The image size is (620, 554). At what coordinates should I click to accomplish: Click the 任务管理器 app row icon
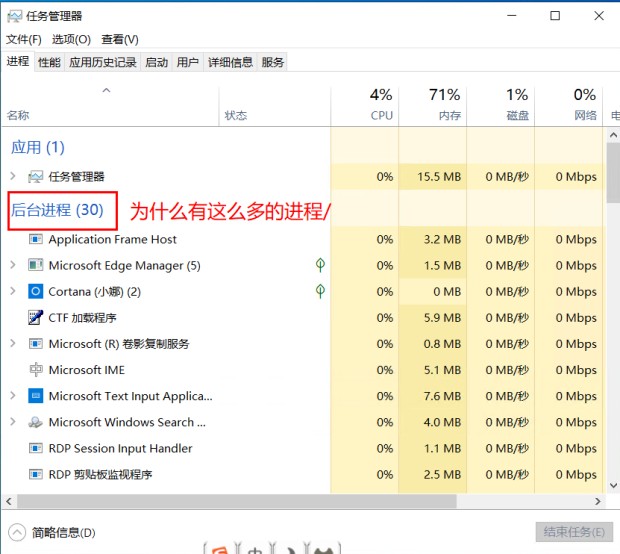click(x=35, y=177)
